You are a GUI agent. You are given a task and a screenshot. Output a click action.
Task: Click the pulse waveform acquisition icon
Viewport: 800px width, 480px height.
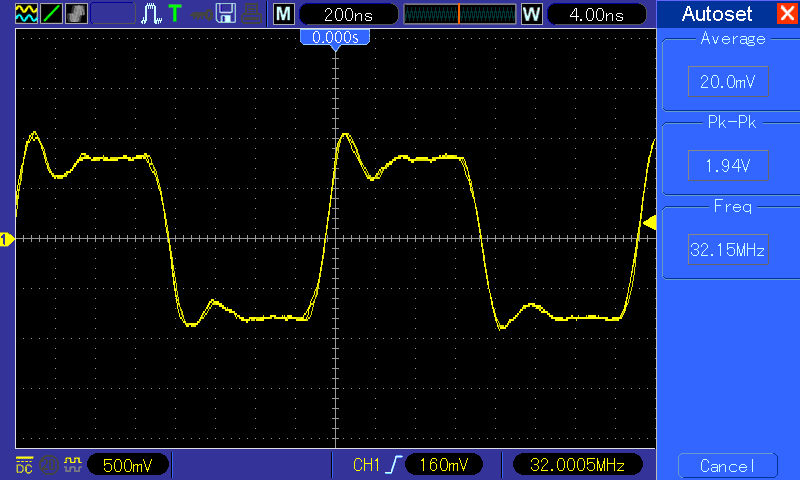(151, 13)
